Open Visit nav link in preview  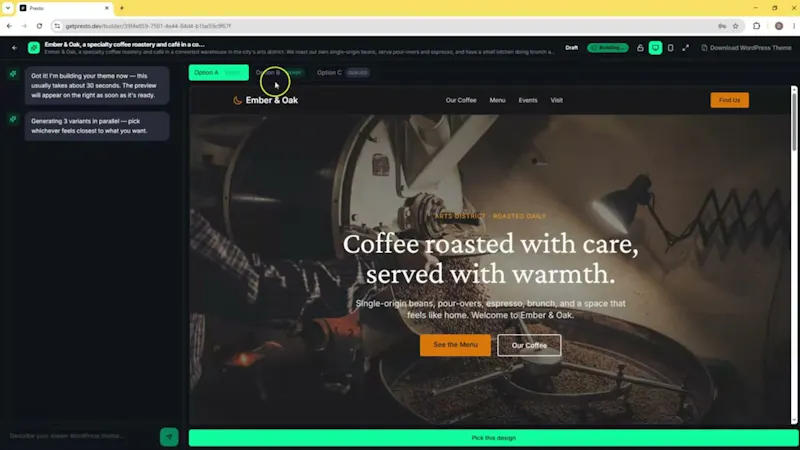[557, 101]
